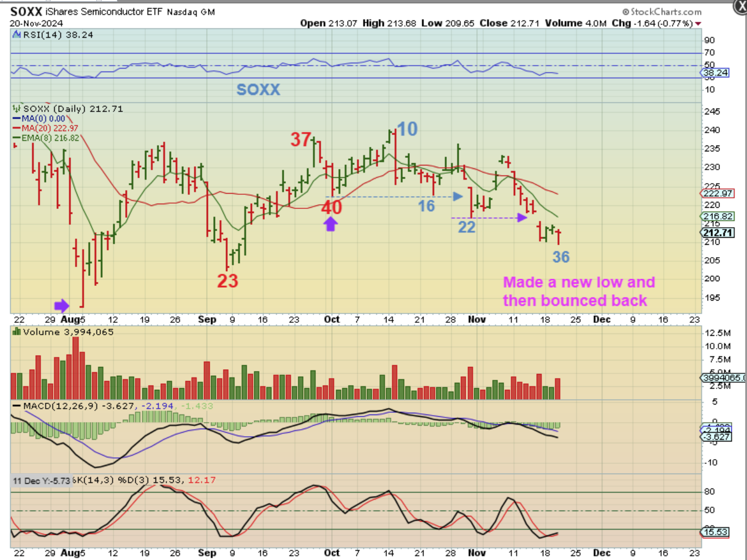Click the 12.5M volume axis label
The height and width of the screenshot is (560, 747).
click(718, 333)
